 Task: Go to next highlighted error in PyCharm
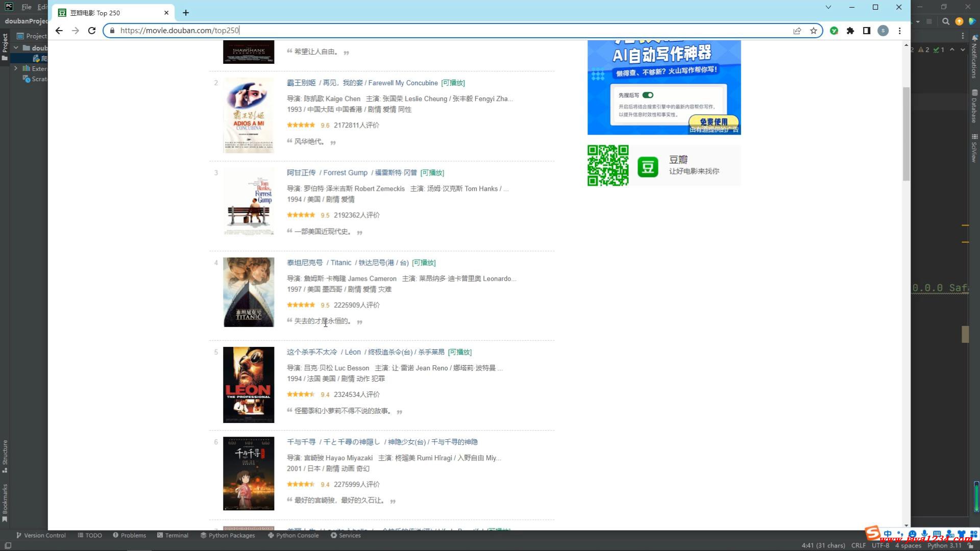(963, 49)
